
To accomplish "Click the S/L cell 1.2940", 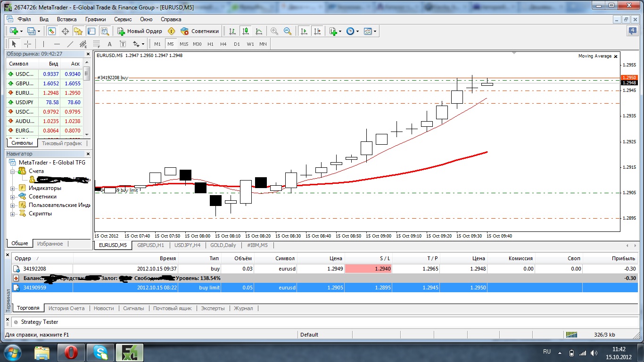I will 368,269.
